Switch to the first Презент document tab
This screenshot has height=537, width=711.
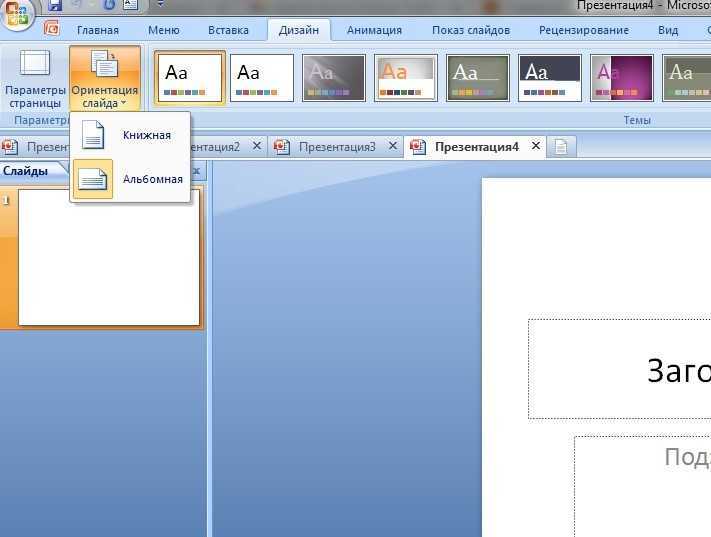point(35,147)
